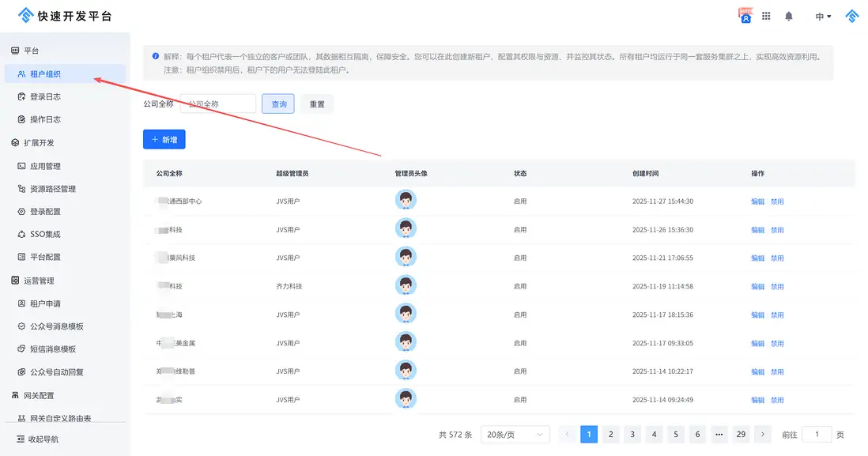Go to page 6

pyautogui.click(x=697, y=435)
